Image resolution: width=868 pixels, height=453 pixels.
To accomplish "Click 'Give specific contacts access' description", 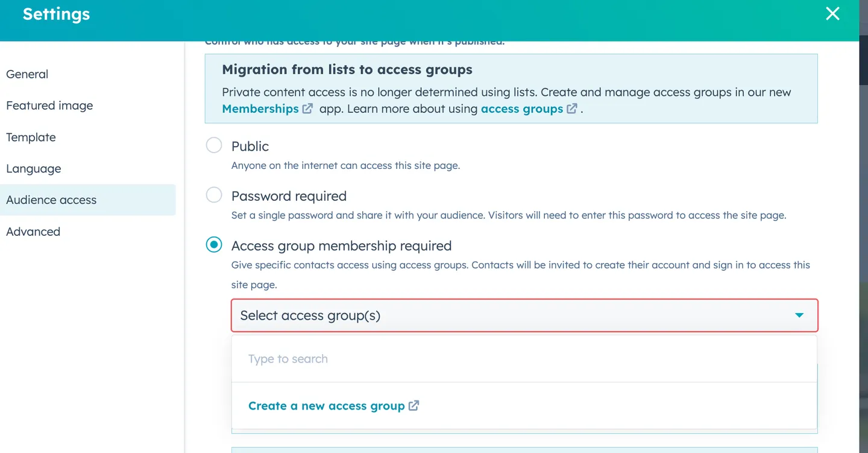I will pyautogui.click(x=521, y=274).
